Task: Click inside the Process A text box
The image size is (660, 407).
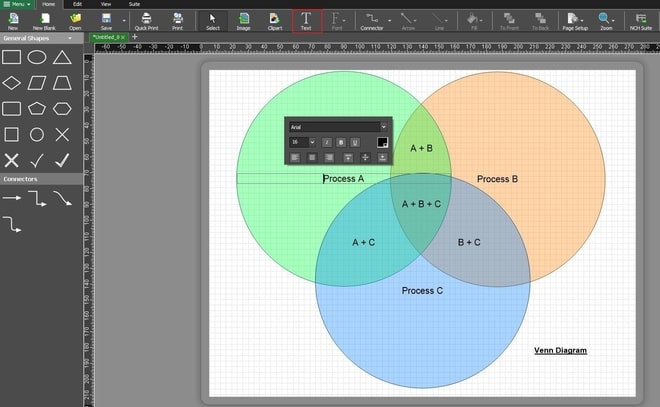Action: (x=343, y=178)
